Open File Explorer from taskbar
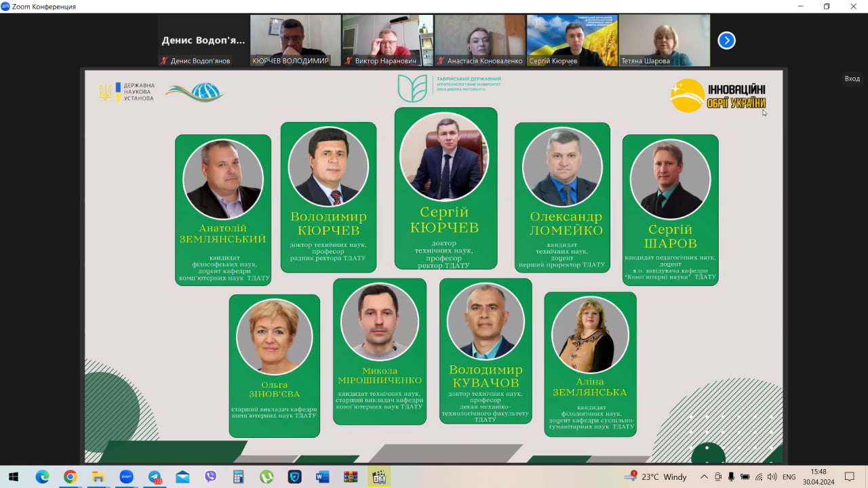The width and height of the screenshot is (868, 488). pos(98,476)
